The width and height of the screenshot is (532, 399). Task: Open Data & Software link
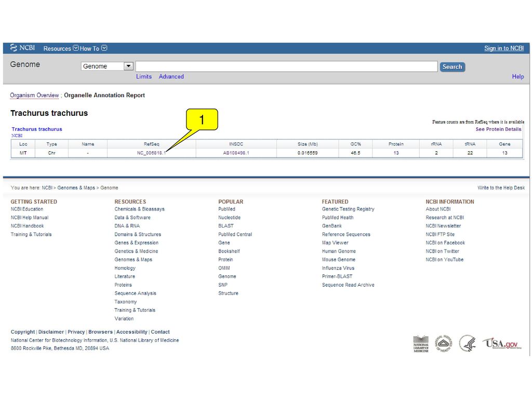pyautogui.click(x=132, y=218)
